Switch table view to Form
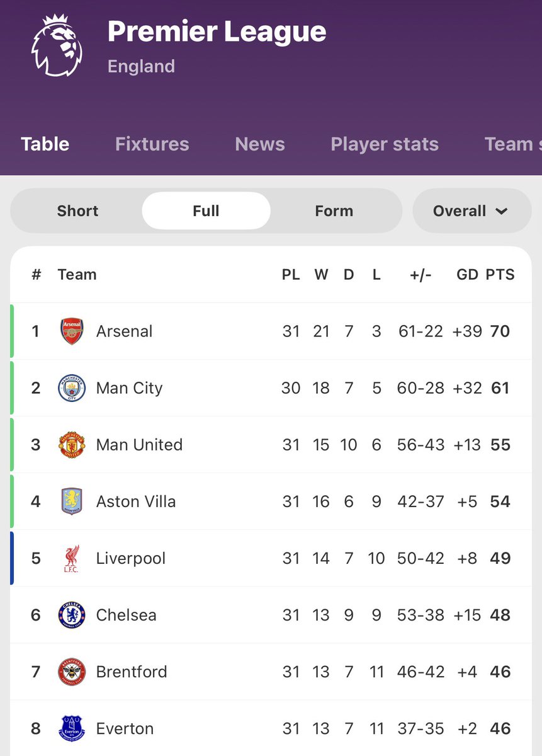542x756 pixels. pos(334,211)
